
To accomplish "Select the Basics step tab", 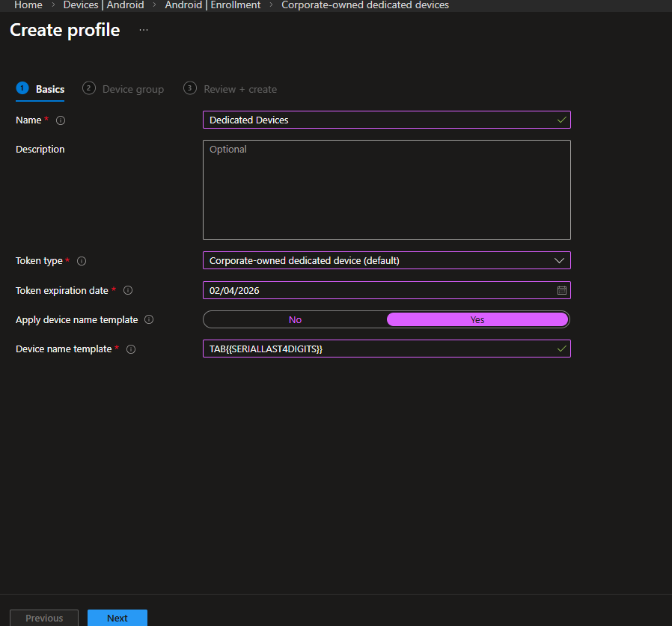I will coord(49,89).
